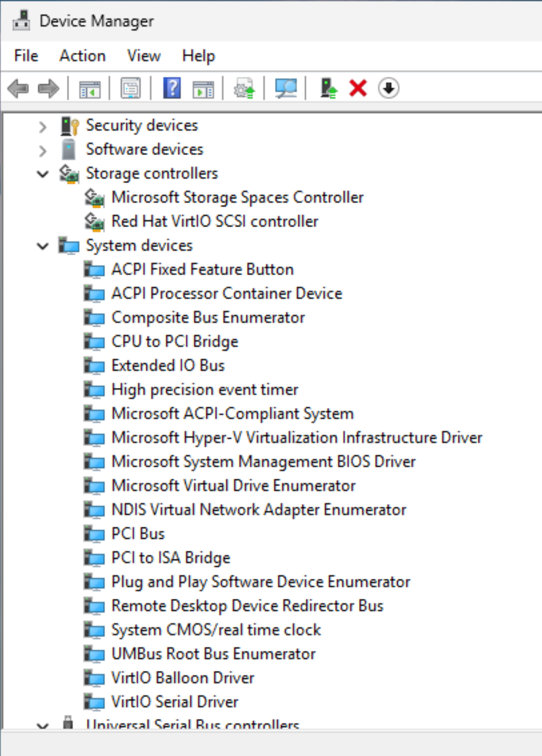This screenshot has height=756, width=542.
Task: Click Scan for hardware changes monitor icon
Action: point(286,88)
